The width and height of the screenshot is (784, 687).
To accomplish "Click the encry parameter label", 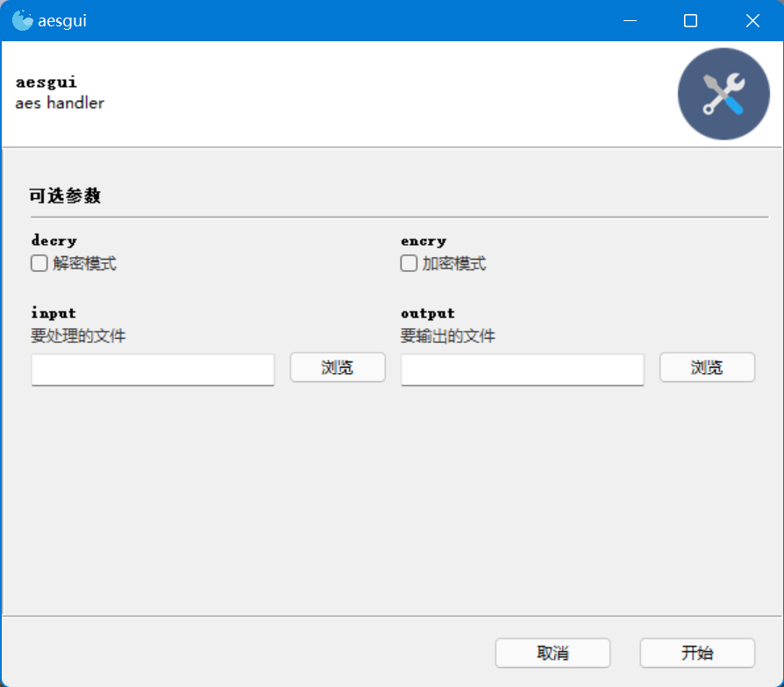I will (x=423, y=240).
